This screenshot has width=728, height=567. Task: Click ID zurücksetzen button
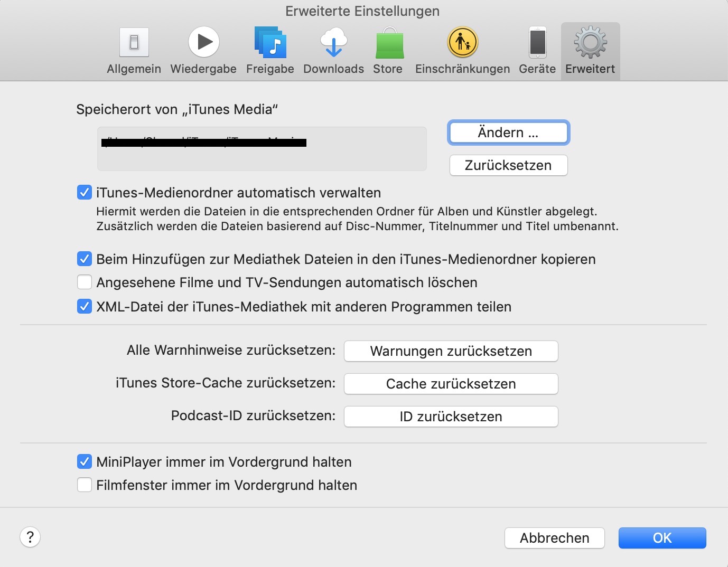[x=451, y=417]
